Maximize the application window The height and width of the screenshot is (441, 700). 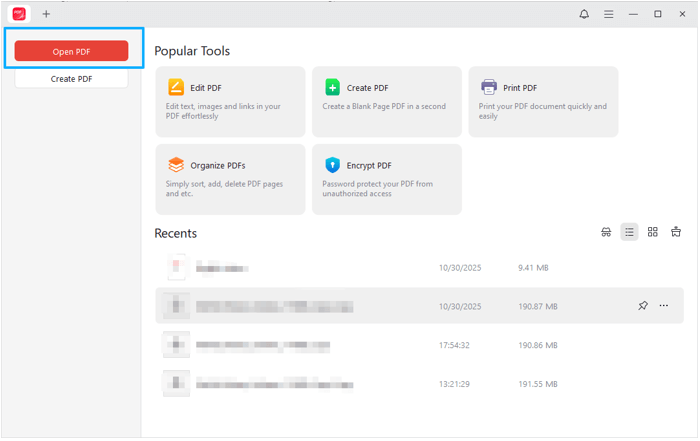coord(658,14)
